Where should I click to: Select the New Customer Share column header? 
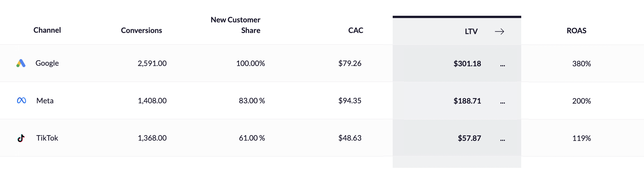[236, 25]
